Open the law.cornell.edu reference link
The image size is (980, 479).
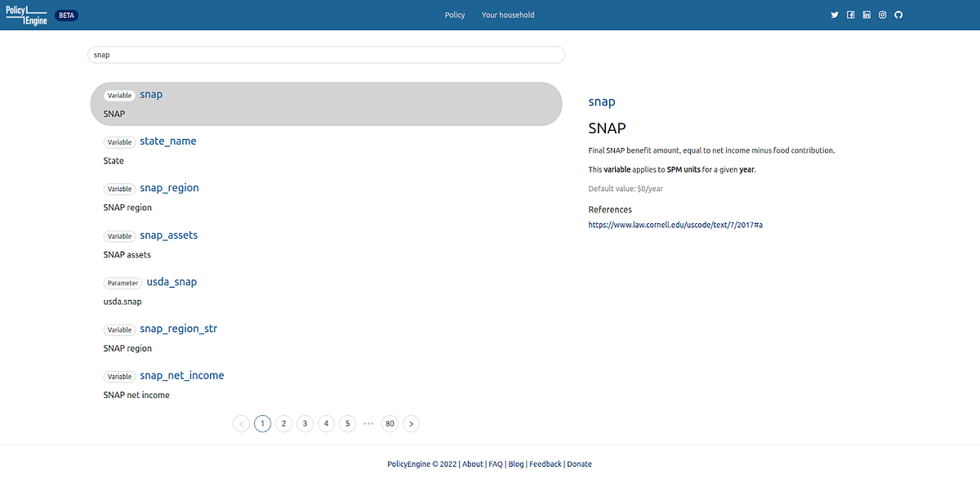(675, 224)
